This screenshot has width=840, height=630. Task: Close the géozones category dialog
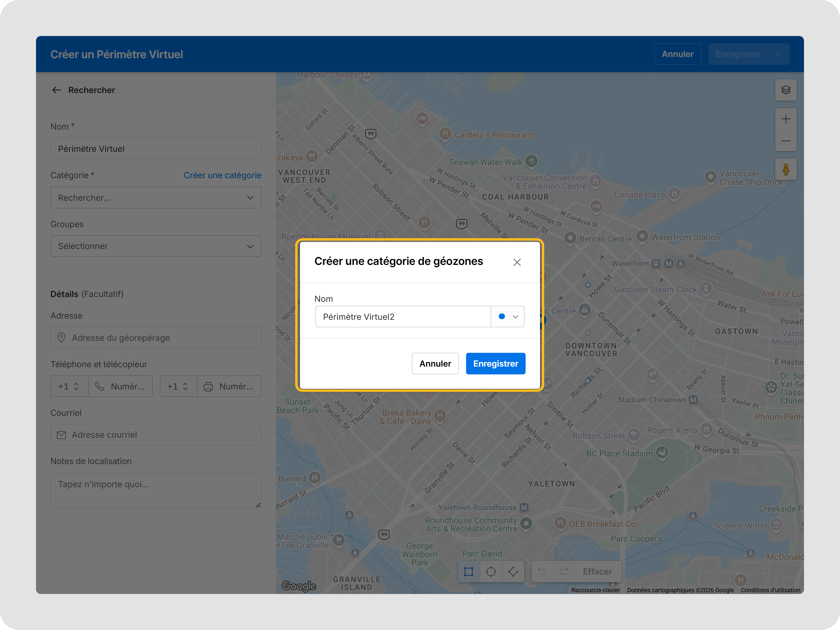tap(517, 262)
